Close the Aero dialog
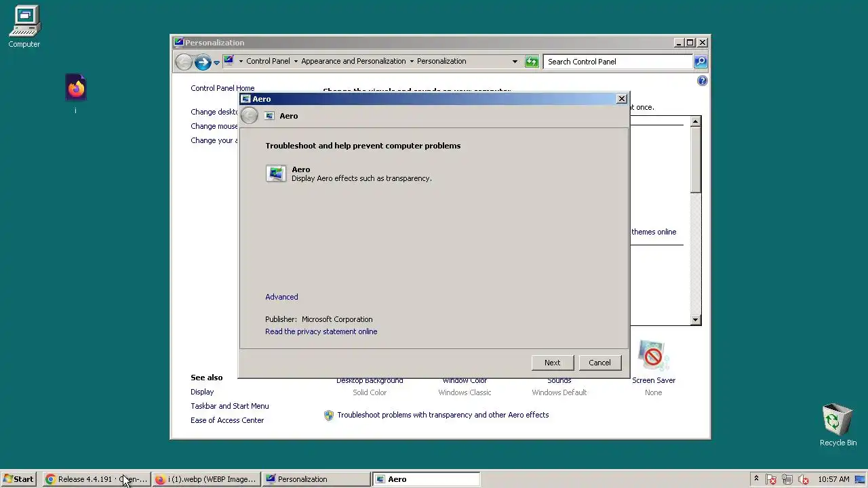Screen dimensions: 868x488 tap(621, 99)
